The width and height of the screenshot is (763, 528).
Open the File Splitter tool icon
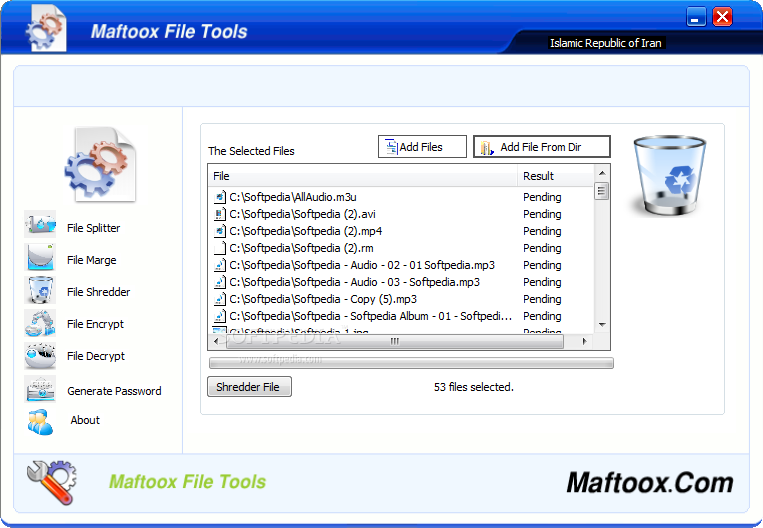click(40, 224)
